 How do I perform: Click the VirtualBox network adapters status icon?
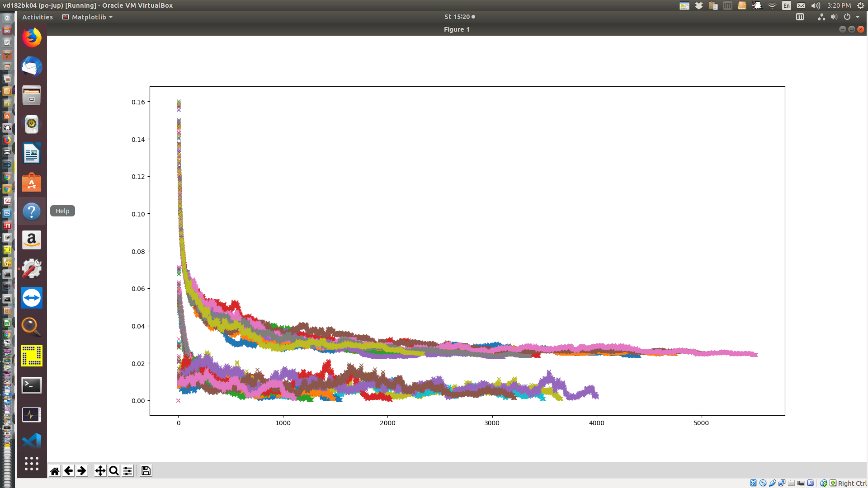click(782, 483)
